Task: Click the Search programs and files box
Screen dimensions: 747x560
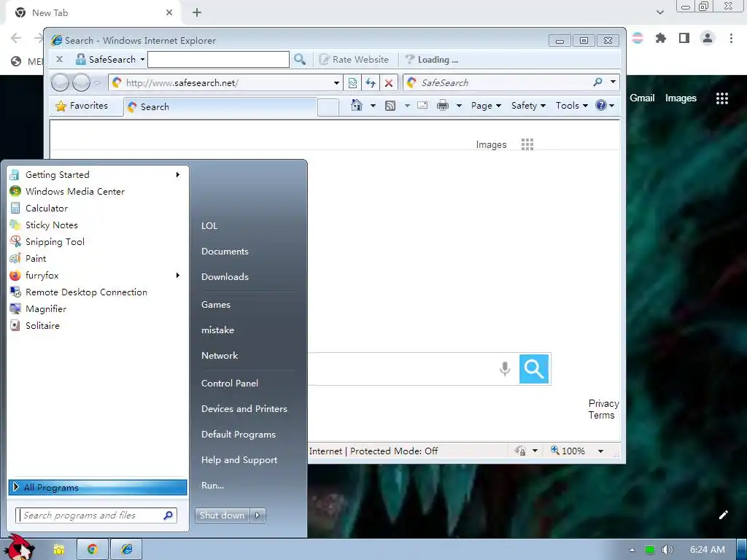Action: (x=97, y=516)
